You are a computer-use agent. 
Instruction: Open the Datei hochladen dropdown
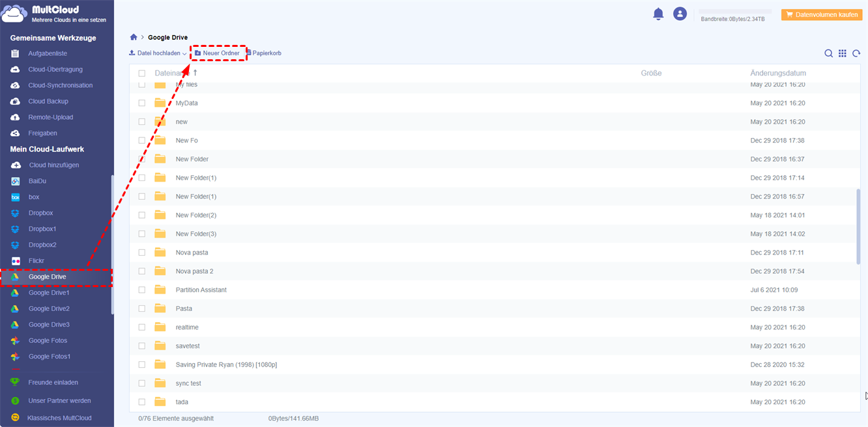[158, 53]
